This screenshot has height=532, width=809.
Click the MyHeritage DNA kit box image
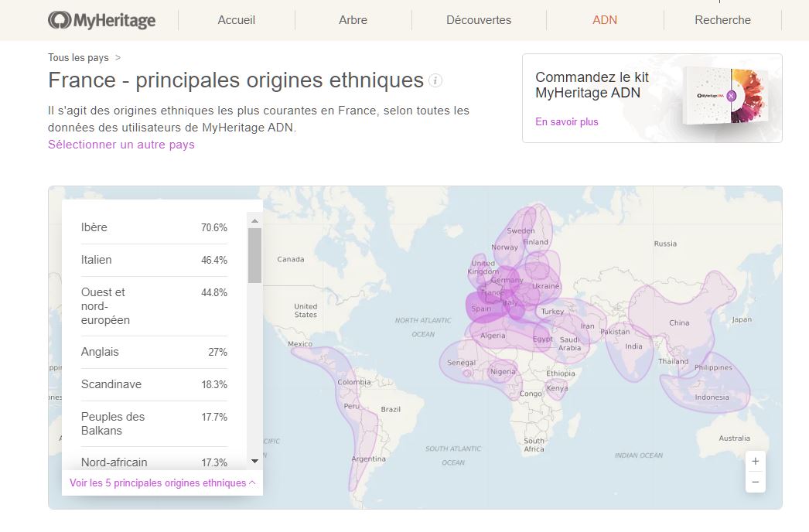725,96
